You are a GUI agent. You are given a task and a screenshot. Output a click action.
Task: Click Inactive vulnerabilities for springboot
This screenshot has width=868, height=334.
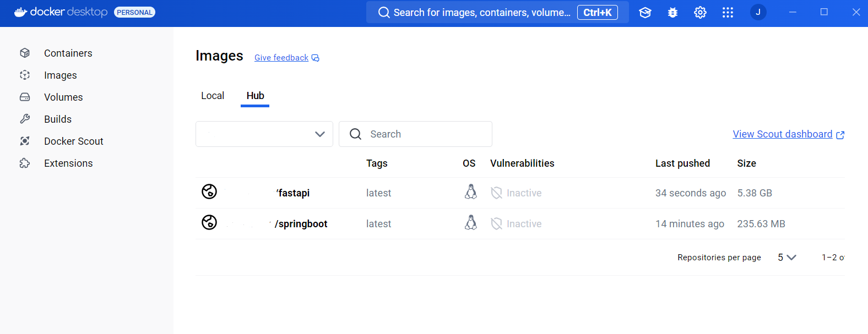pyautogui.click(x=516, y=224)
